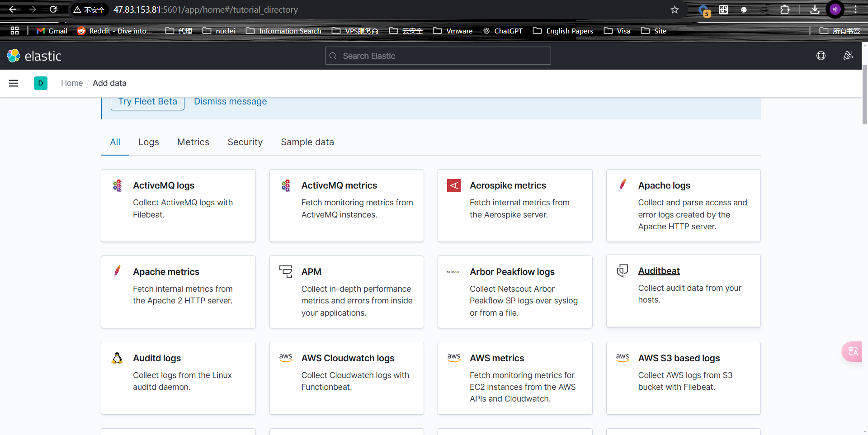The width and height of the screenshot is (868, 435).
Task: Open the APM tutorial card title
Action: click(311, 272)
